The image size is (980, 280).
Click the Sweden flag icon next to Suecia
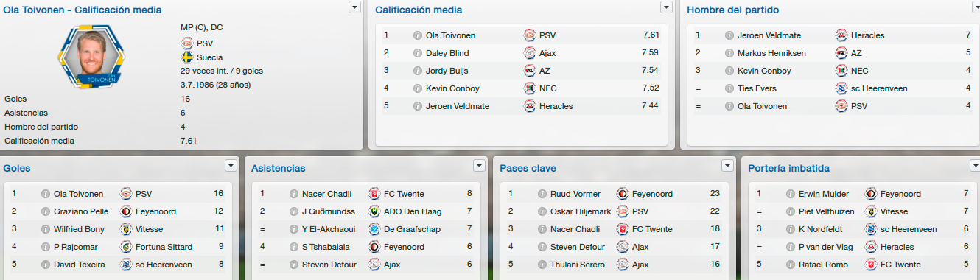[x=187, y=57]
